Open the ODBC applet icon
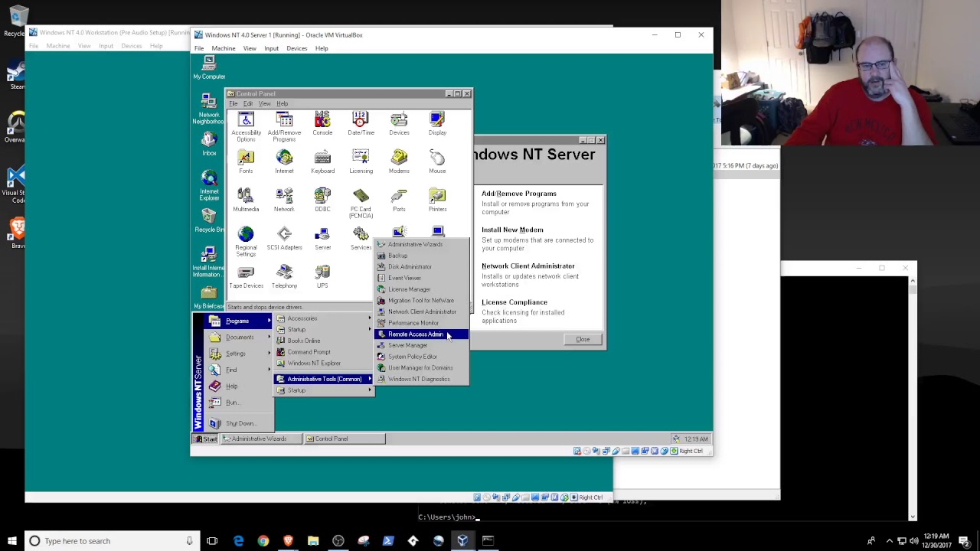The height and width of the screenshot is (551, 980). coord(322,200)
